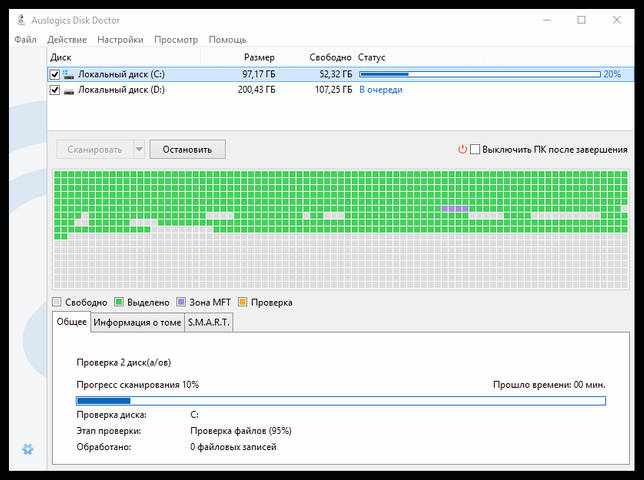Open dropdown arrow next to Сканировать

139,149
